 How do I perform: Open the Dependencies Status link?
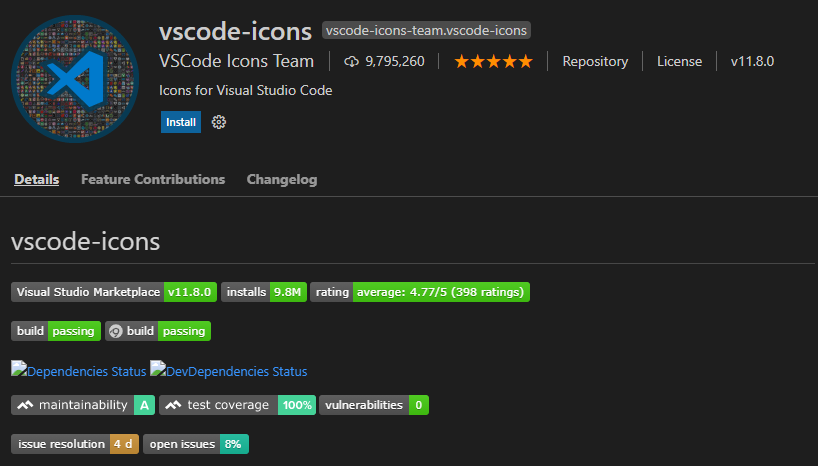[x=79, y=371]
